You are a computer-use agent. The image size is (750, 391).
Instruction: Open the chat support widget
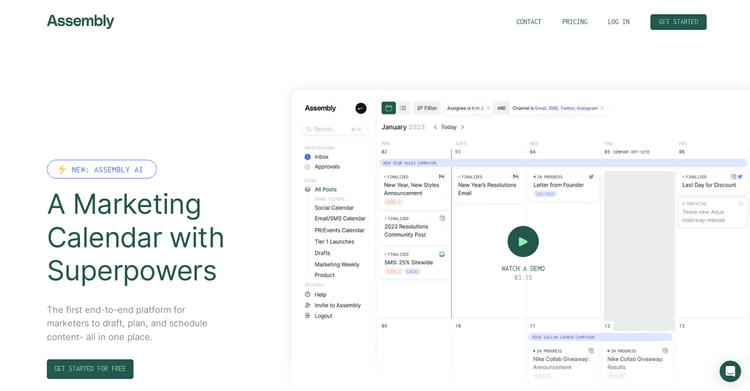click(x=730, y=371)
